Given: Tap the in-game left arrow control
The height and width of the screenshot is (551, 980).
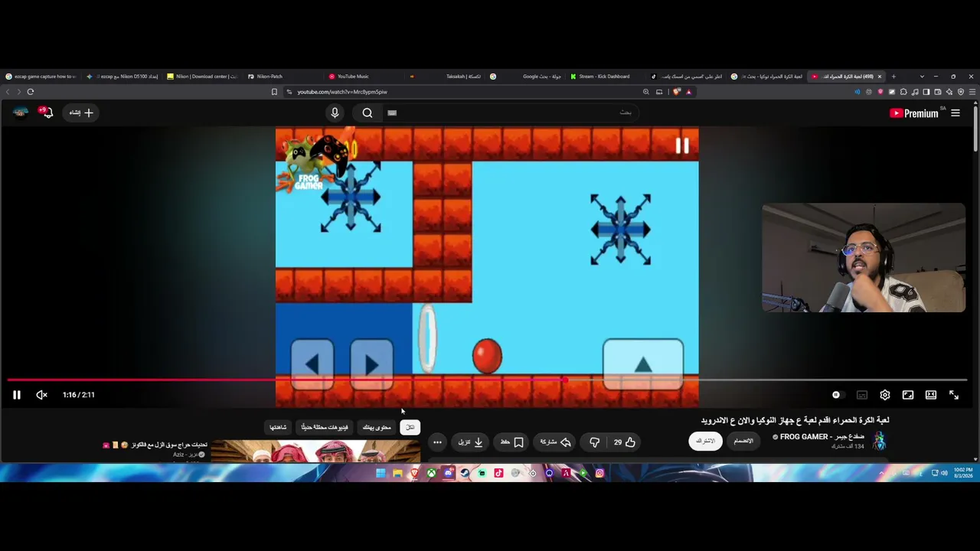Looking at the screenshot, I should tap(312, 364).
